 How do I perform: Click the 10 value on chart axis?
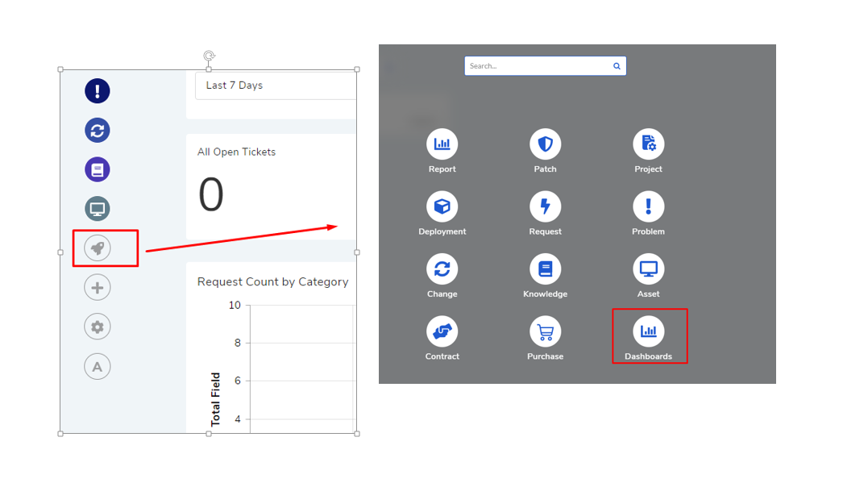tap(235, 305)
